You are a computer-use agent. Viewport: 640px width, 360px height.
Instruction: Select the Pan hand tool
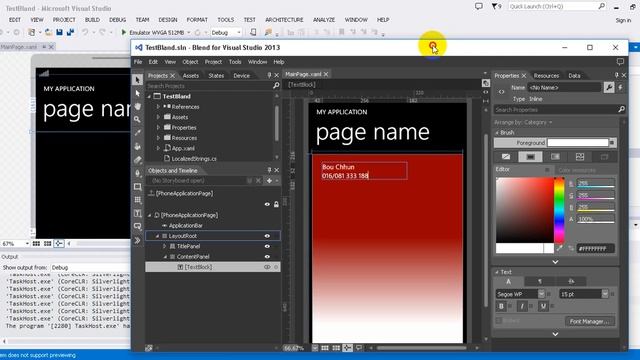pos(138,106)
